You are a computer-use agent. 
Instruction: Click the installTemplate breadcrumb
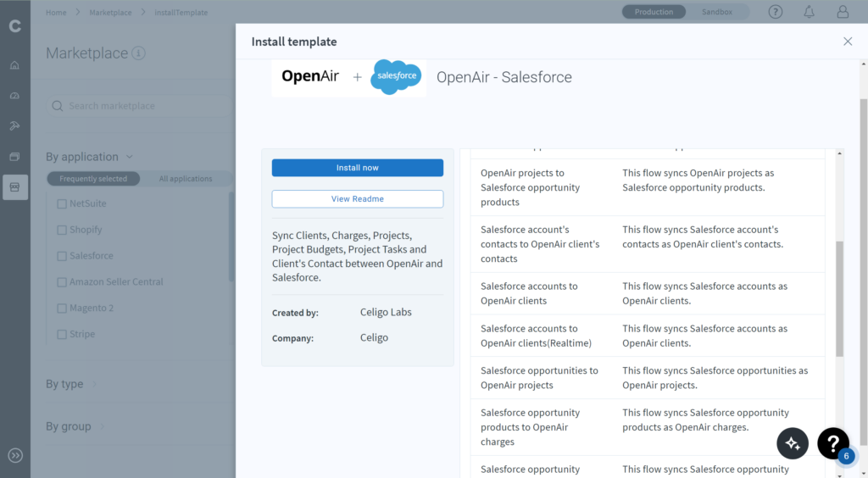point(181,12)
